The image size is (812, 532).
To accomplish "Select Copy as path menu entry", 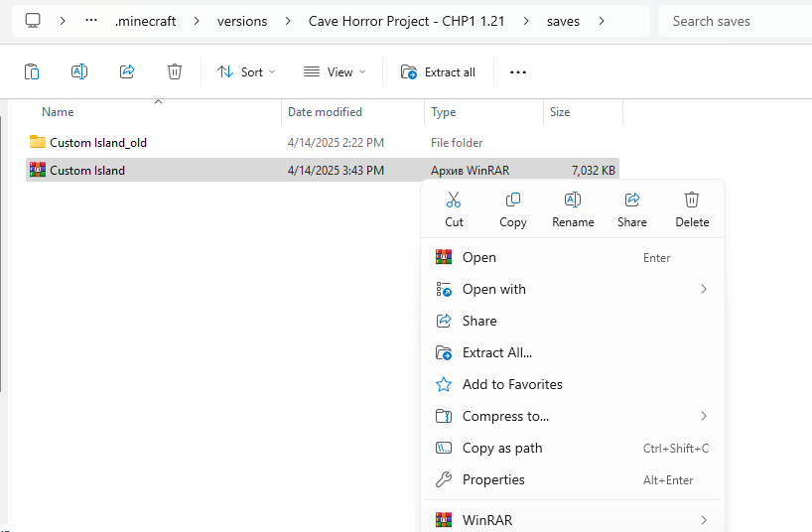I will (x=502, y=448).
